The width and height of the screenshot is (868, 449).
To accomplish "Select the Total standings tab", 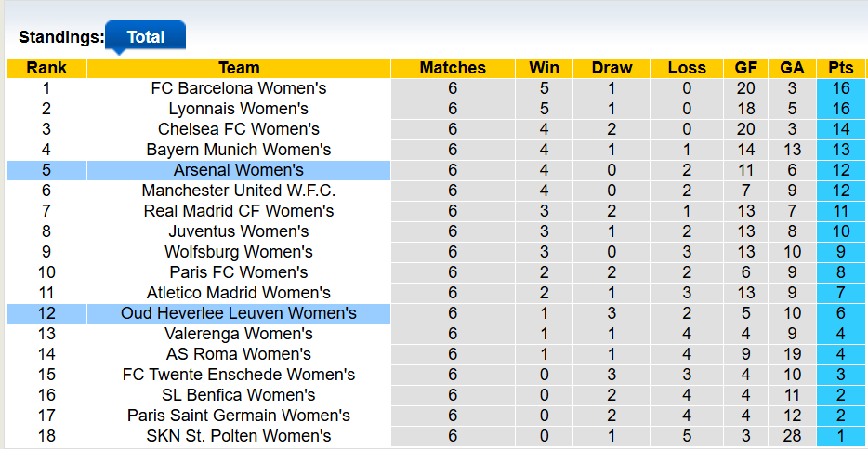I will click(146, 37).
